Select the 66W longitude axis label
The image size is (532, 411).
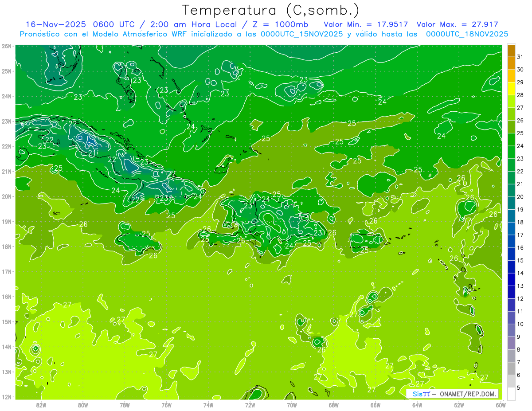pos(376,404)
